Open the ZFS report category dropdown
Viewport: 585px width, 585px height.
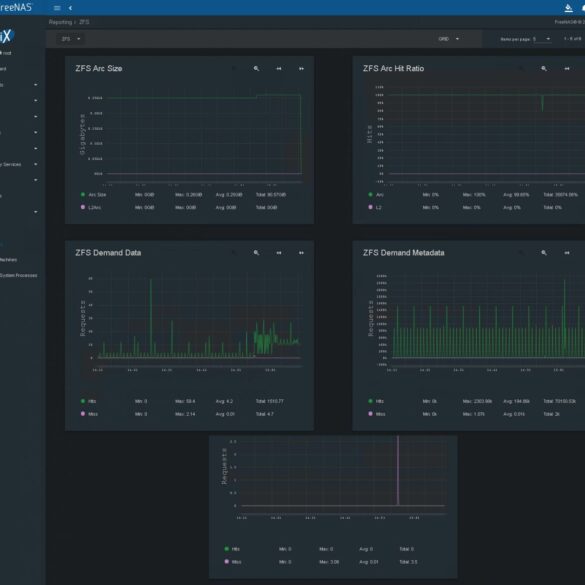tap(71, 39)
